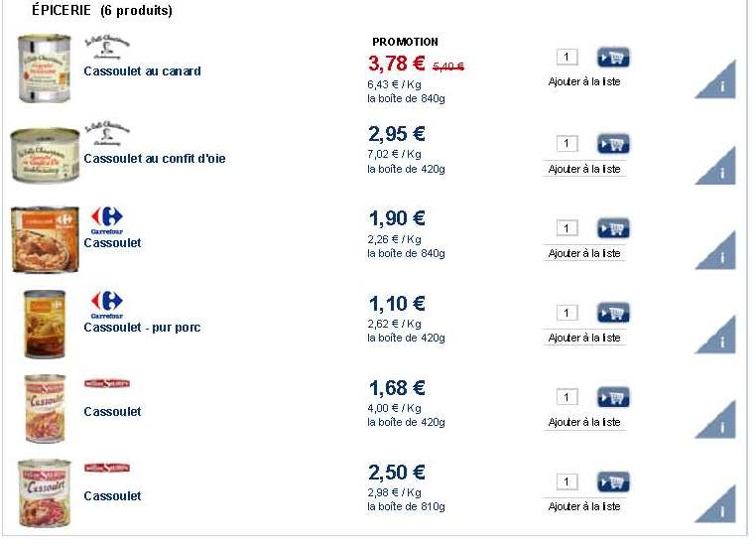
Task: Show info for Cassoulet pur porc
Action: tap(719, 339)
